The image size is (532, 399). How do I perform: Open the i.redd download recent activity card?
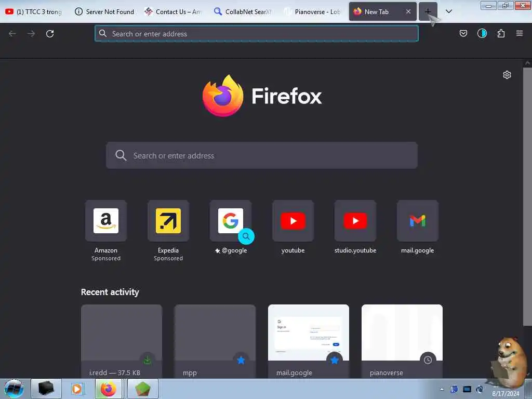tap(122, 341)
